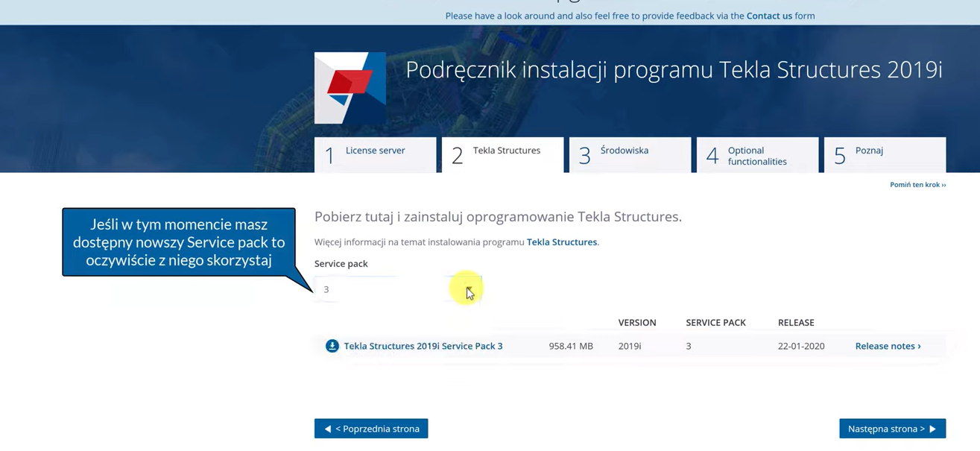Click the Podręcznik instalacji page title
The height and width of the screenshot is (451, 980).
coord(674,70)
